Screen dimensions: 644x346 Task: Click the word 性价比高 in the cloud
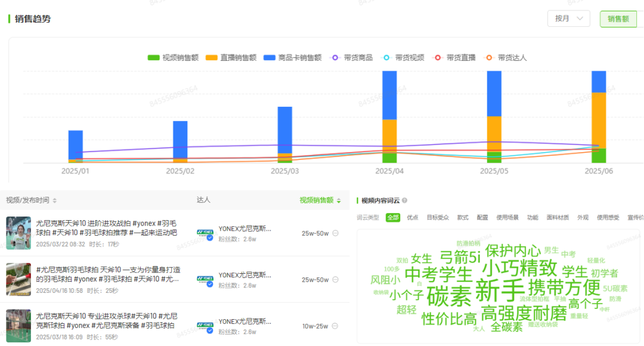coord(449,319)
